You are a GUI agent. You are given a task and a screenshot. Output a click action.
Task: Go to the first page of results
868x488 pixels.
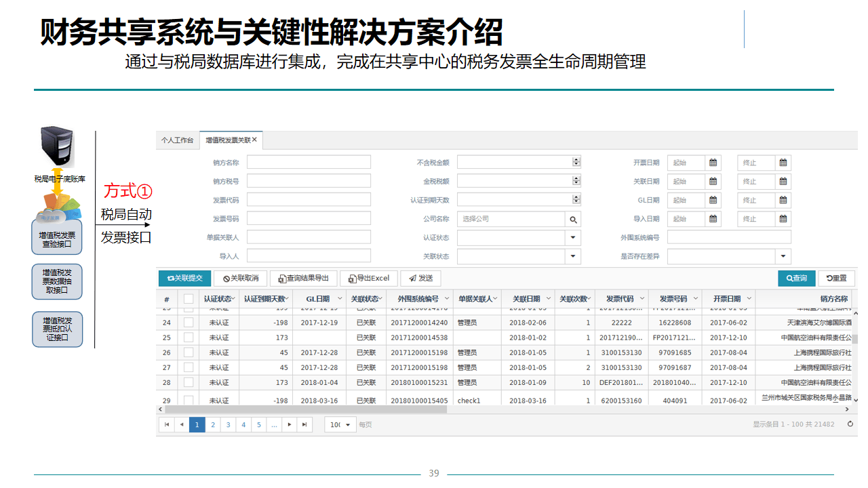pyautogui.click(x=166, y=424)
